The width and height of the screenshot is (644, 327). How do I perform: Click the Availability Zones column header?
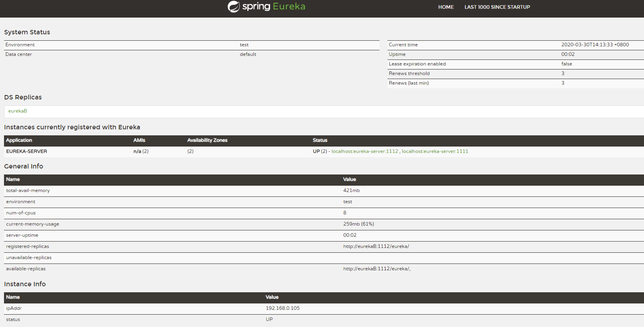point(207,140)
